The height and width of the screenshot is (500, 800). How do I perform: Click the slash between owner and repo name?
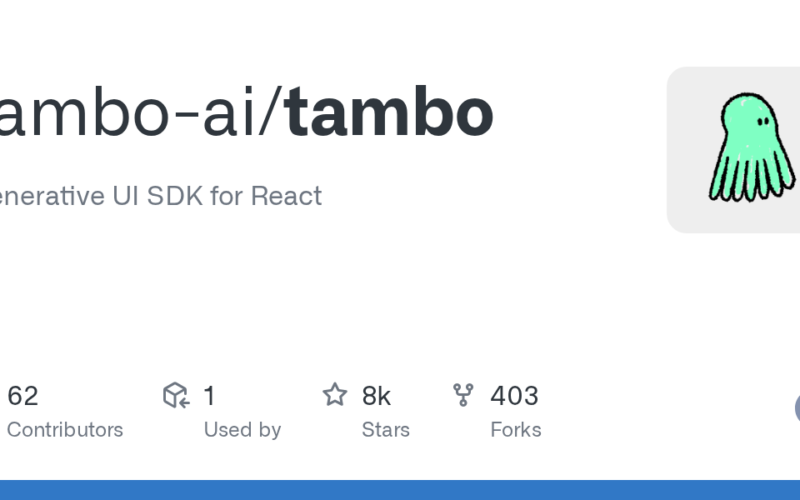273,115
